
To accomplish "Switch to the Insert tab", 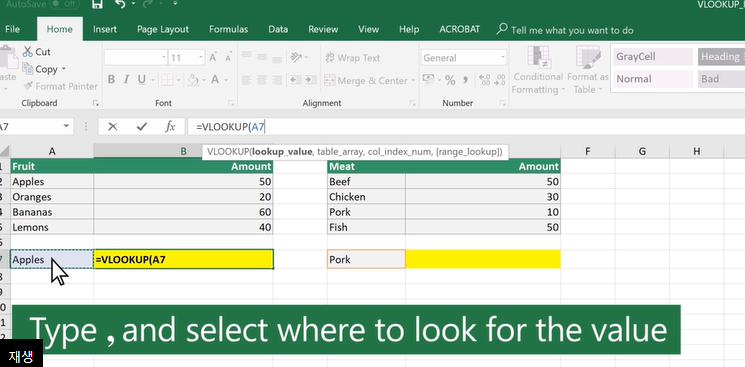I will coord(105,29).
